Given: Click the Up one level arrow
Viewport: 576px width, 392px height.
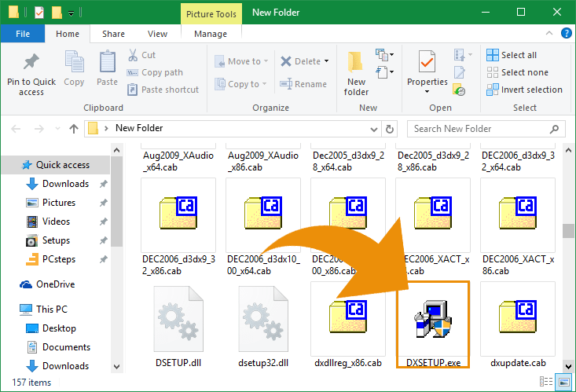Looking at the screenshot, I should tap(74, 129).
